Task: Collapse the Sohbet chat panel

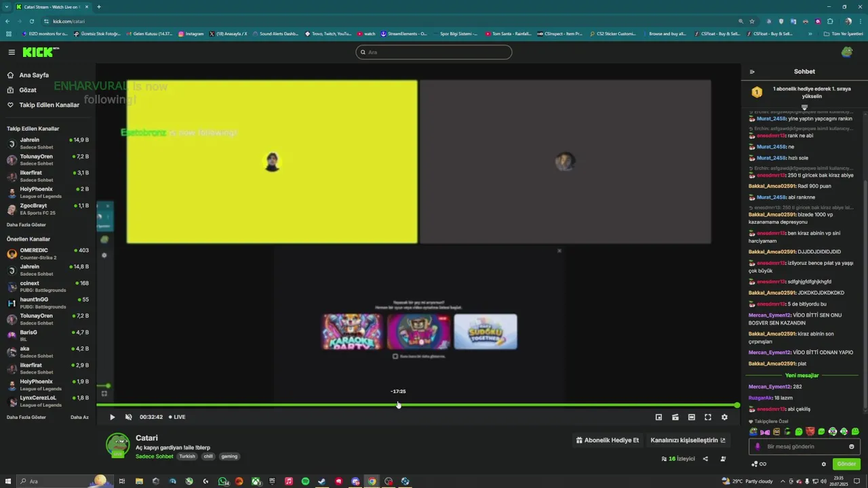Action: [x=752, y=71]
